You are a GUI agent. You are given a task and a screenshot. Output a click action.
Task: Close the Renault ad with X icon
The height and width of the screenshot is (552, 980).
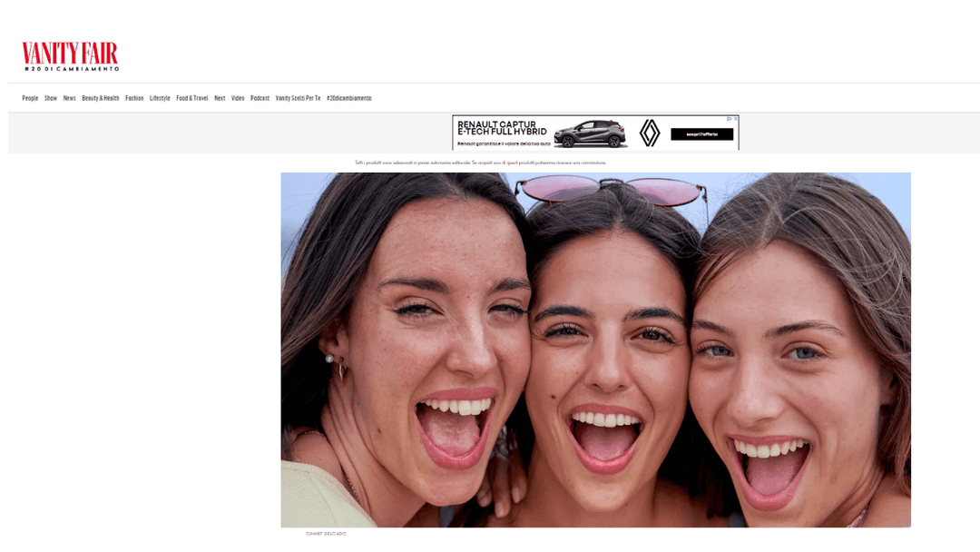coord(736,118)
